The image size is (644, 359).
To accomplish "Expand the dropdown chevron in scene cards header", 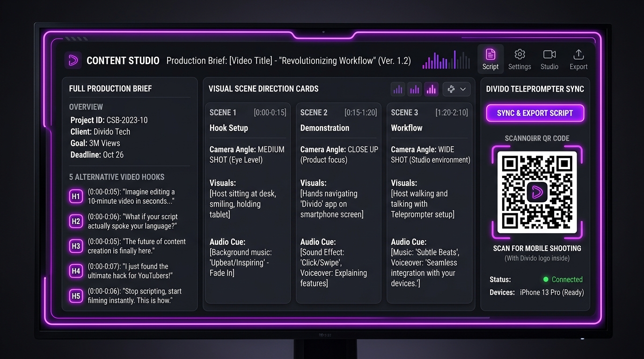I will (463, 89).
